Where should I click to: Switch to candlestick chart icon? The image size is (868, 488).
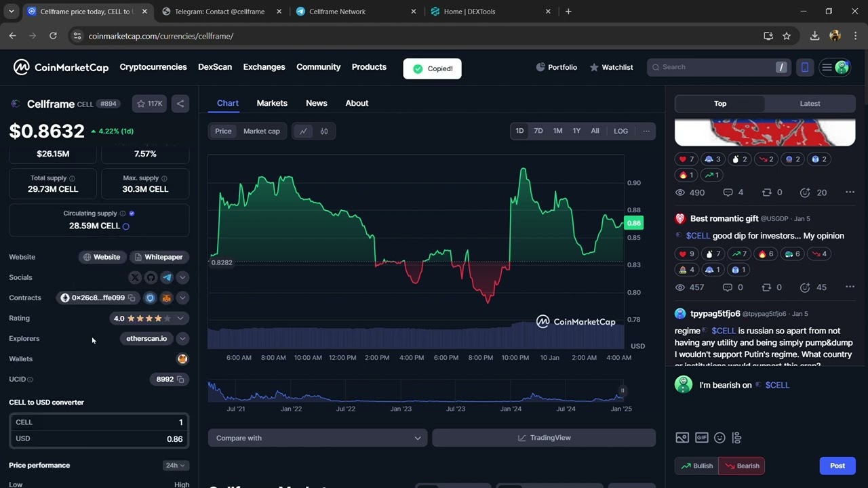(x=324, y=131)
